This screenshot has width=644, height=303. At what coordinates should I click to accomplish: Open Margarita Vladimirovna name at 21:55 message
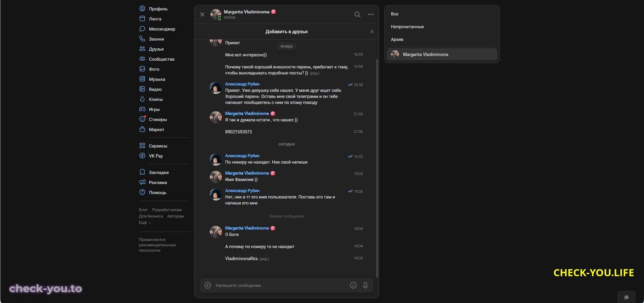point(247,114)
